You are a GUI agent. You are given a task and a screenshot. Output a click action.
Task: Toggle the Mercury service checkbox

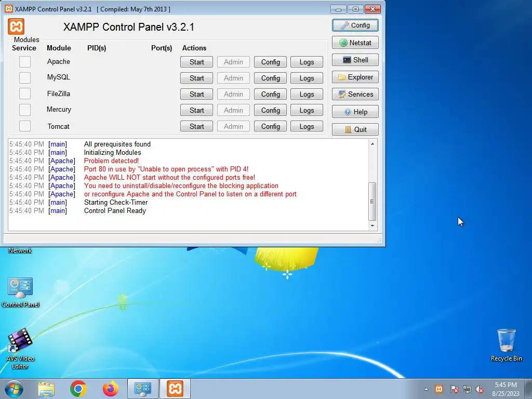coord(25,110)
